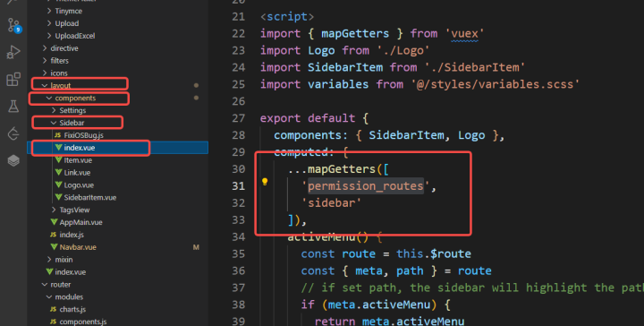
Task: Click the './Logo' import path on line 23
Action: 403,50
